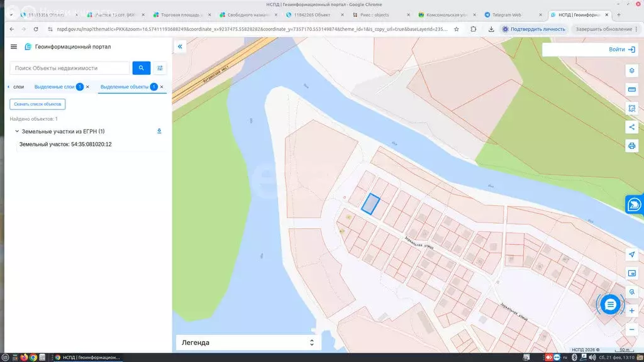
Task: Click the geolocation arrow icon
Action: pyautogui.click(x=632, y=254)
